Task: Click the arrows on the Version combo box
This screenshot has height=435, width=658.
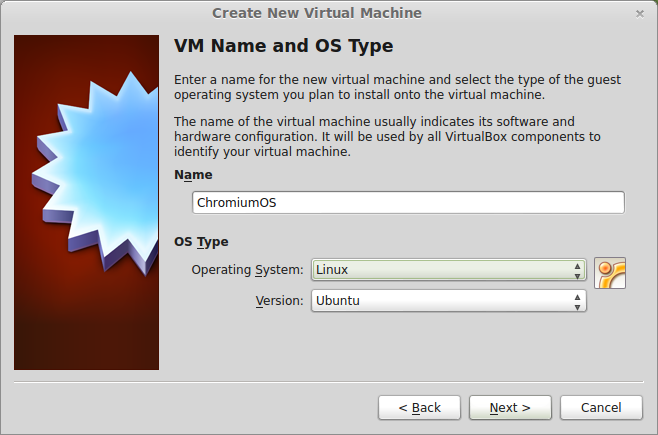Action: pos(578,300)
